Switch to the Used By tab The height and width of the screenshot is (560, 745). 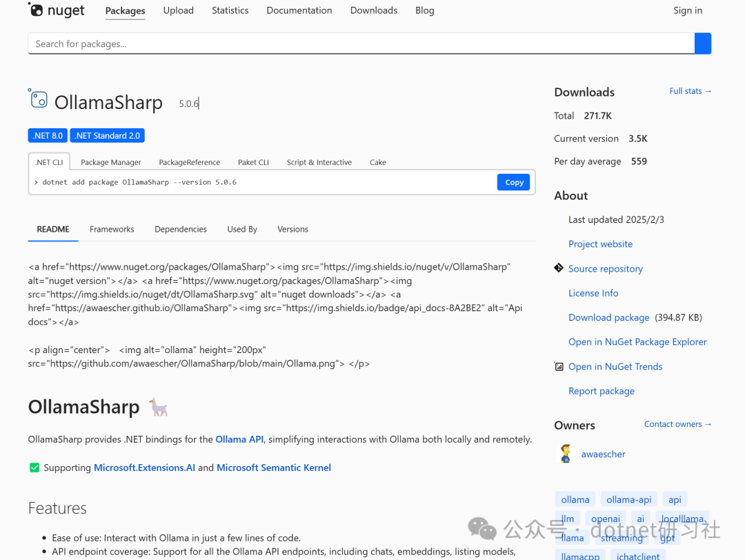[x=242, y=230]
